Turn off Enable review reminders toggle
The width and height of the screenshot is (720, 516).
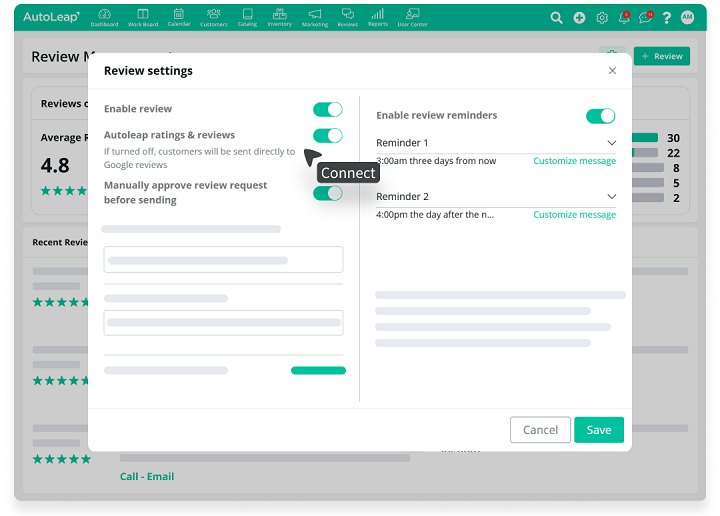(600, 116)
